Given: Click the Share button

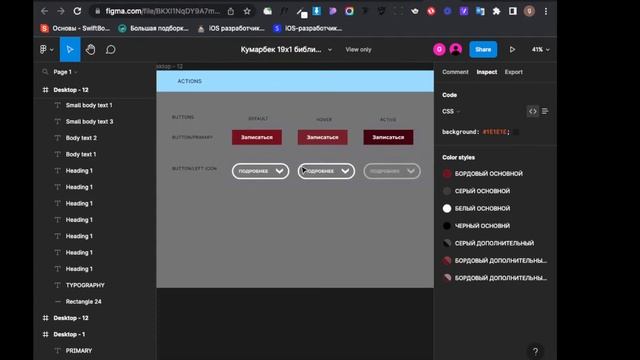Looking at the screenshot, I should pyautogui.click(x=483, y=49).
